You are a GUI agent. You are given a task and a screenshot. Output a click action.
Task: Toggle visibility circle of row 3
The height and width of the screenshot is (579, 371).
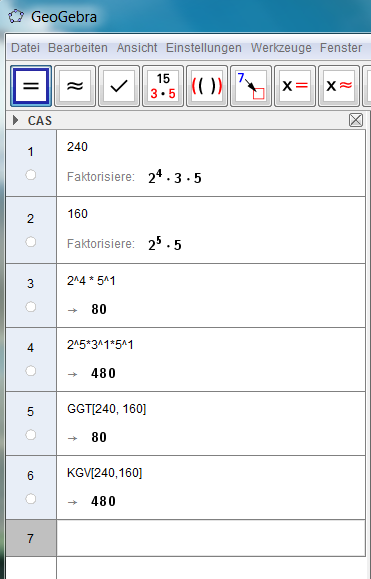31,307
